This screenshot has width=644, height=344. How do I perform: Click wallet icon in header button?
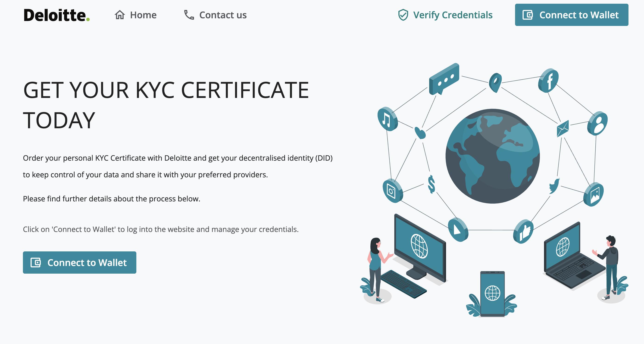click(528, 15)
